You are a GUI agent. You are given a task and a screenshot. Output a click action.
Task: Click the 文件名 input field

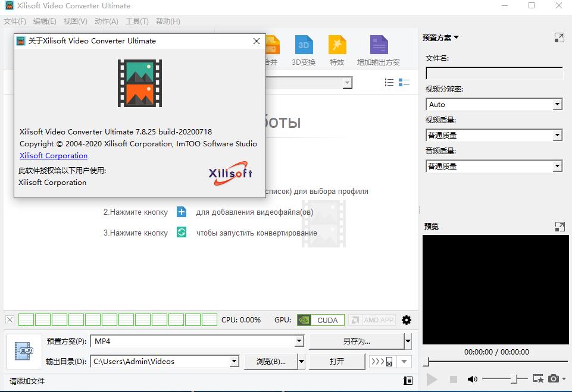coord(494,73)
